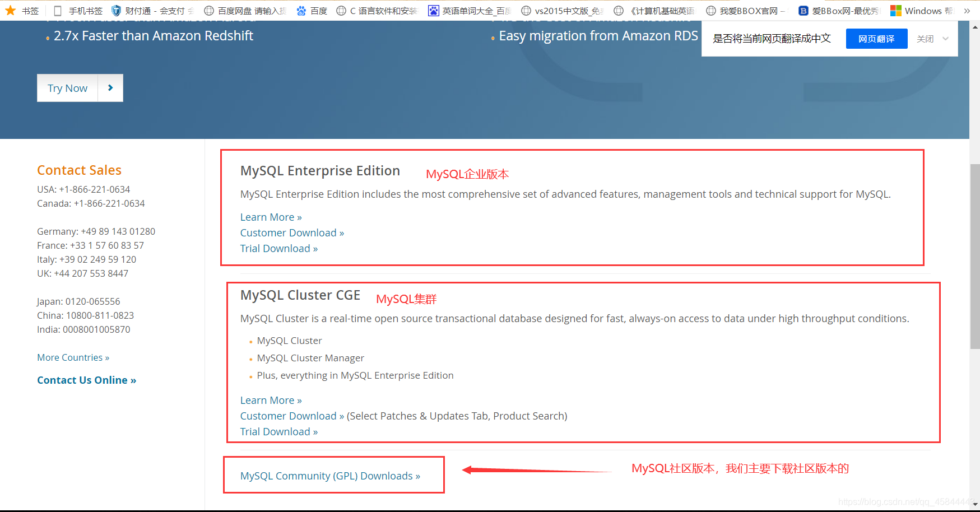980x512 pixels.
Task: Click the Try Now button
Action: (x=67, y=88)
